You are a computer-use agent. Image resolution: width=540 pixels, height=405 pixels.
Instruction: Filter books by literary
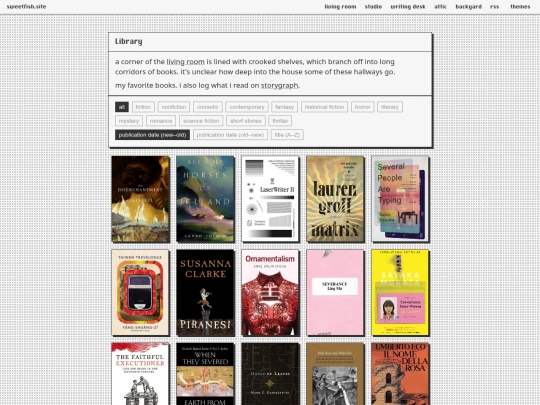click(x=390, y=107)
